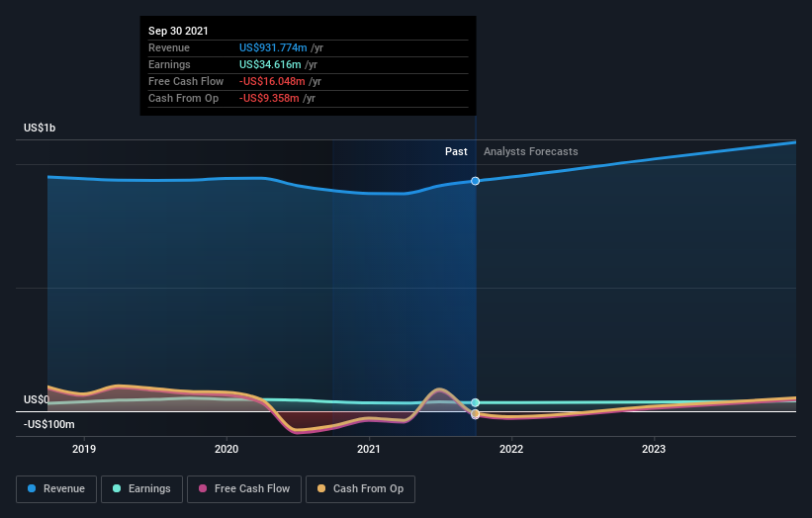Toggle the Free Cash Flow legend button
Screen dimensions: 812x518
click(244, 489)
